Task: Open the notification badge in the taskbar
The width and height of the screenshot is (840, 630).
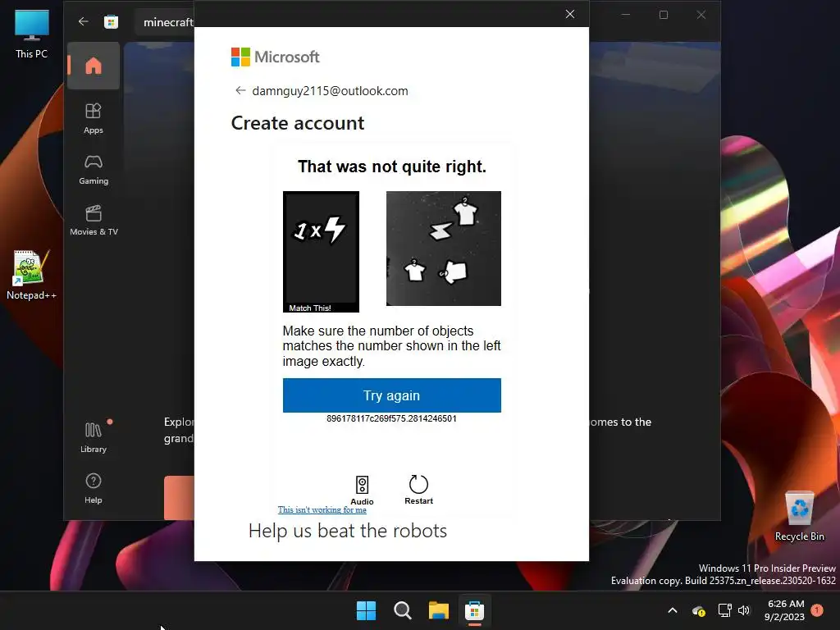Action: pyautogui.click(x=817, y=609)
